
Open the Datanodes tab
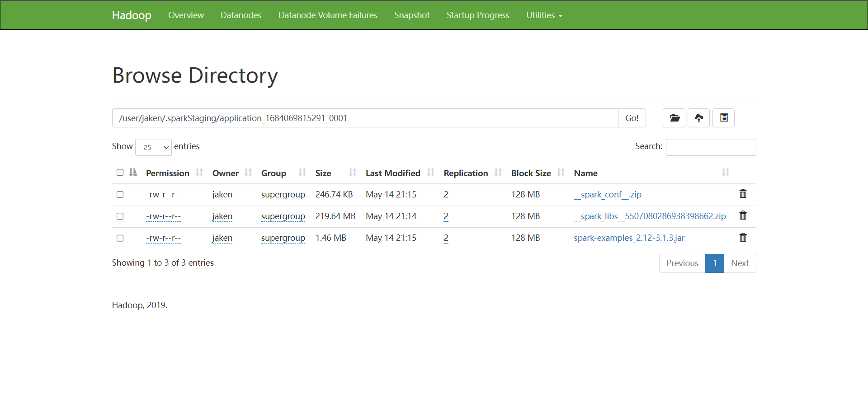click(241, 15)
